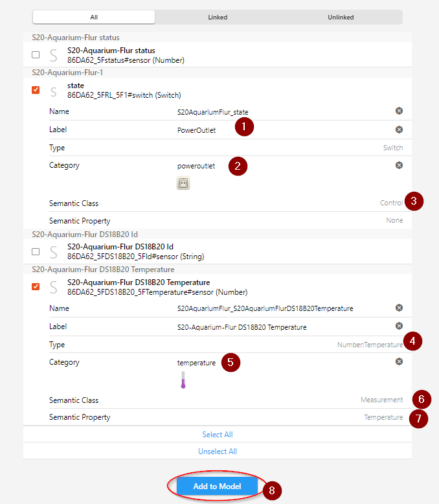This screenshot has width=439, height=504.
Task: Click the Add to Model button
Action: 217,487
